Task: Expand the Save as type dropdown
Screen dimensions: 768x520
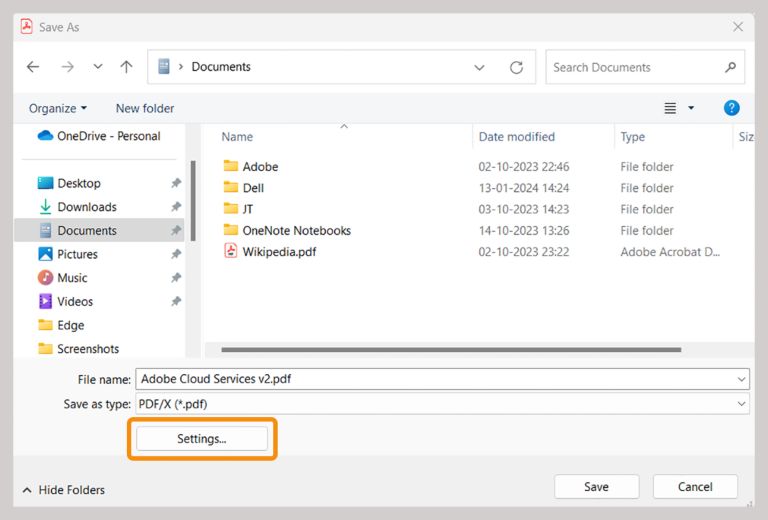Action: pyautogui.click(x=741, y=404)
